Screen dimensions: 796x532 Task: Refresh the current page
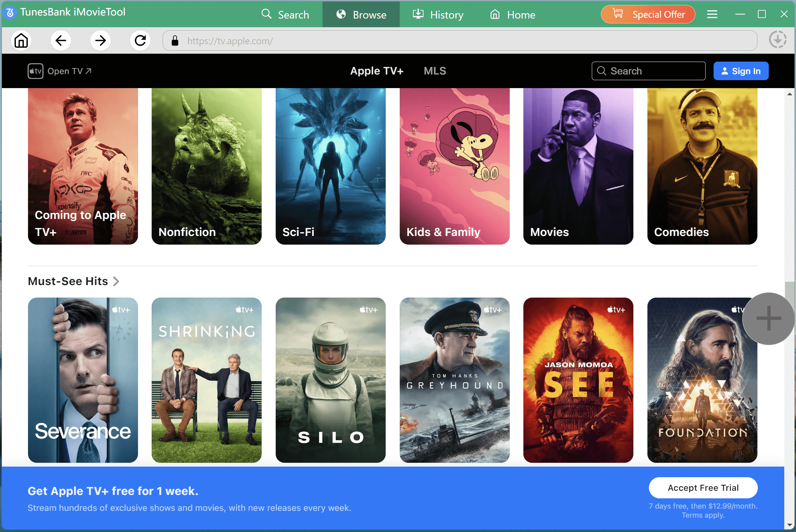[140, 40]
